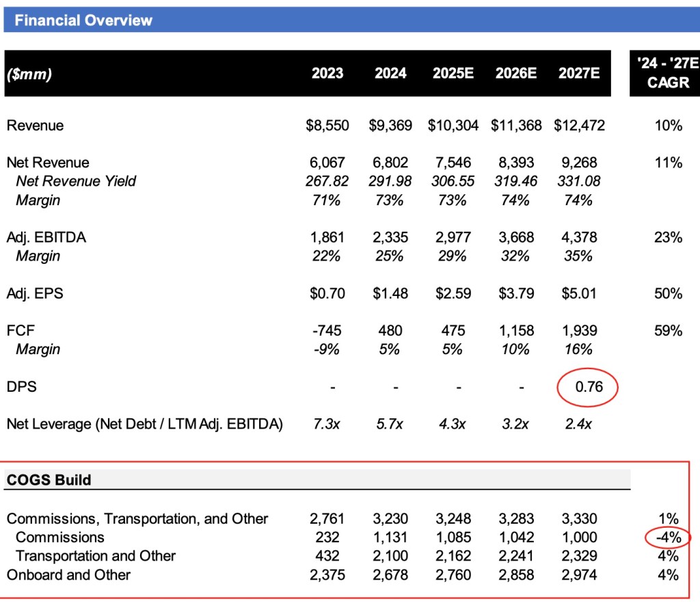The width and height of the screenshot is (700, 605).
Task: Select the 2023 Adj. EBITDA value 1,861
Action: 327,238
